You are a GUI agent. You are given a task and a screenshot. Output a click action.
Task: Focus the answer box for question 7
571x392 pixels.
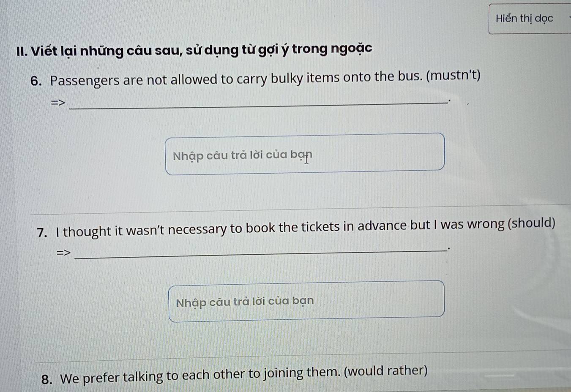(x=306, y=301)
